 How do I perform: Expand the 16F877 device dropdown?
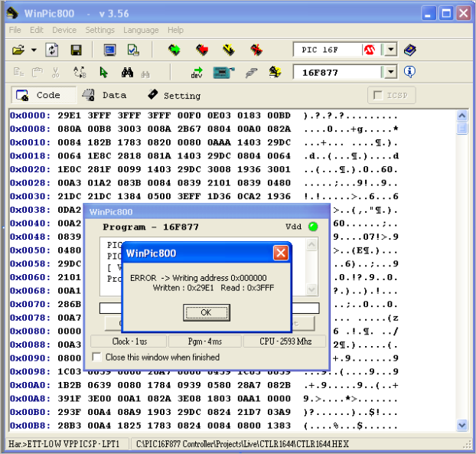click(390, 72)
